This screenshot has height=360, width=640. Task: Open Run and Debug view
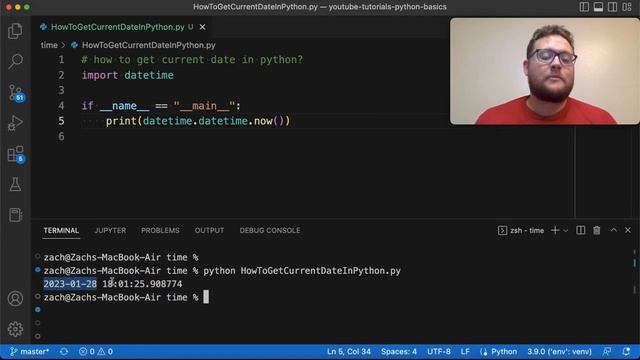click(x=15, y=123)
